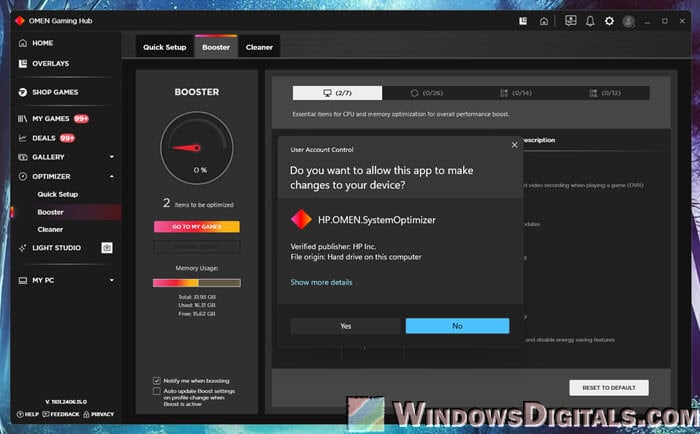This screenshot has width=700, height=434.
Task: Click the DEALS 99+ badge
Action: pyautogui.click(x=67, y=138)
